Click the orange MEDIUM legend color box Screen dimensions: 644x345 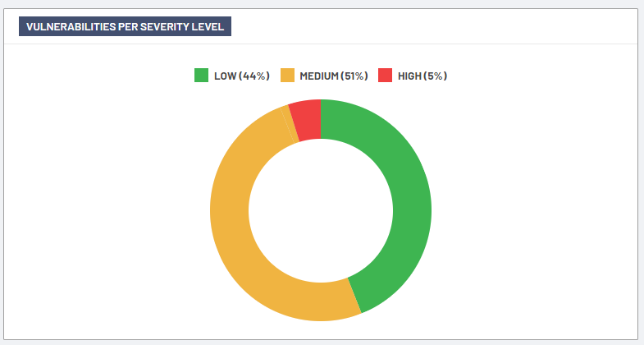(x=287, y=76)
